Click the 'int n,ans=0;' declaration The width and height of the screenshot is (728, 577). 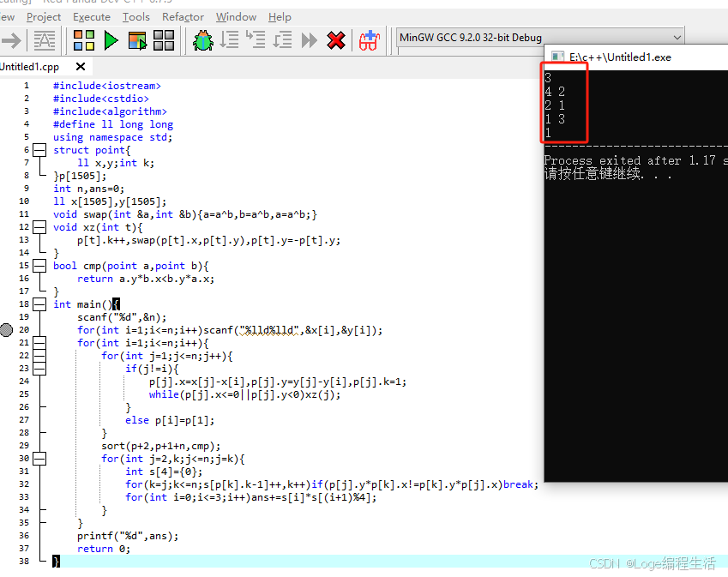point(88,189)
